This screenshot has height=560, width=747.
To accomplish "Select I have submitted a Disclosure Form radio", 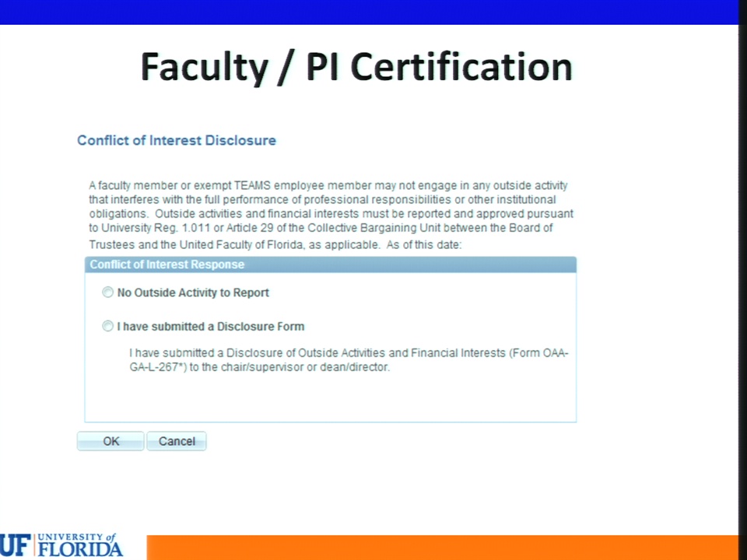I will 107,326.
